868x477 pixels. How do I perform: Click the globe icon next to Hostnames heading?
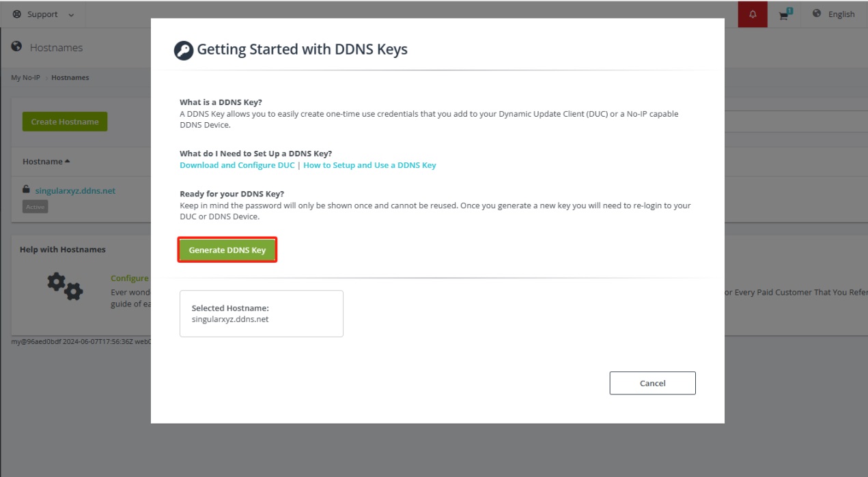coord(17,47)
